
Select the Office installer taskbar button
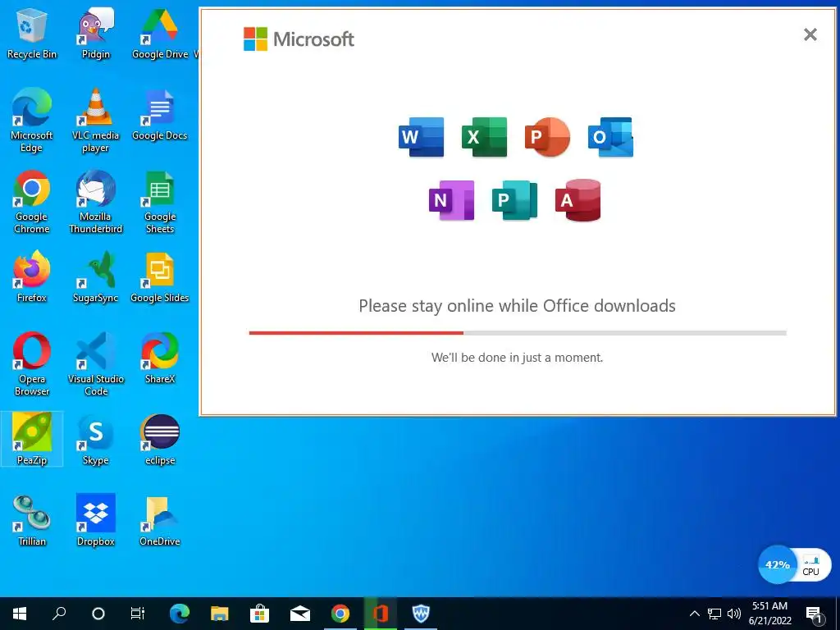381,614
